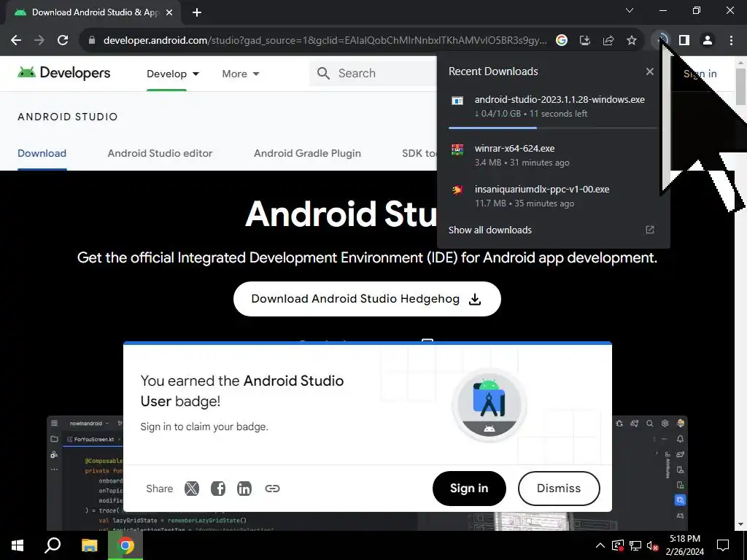This screenshot has width=747, height=560.
Task: Click the Google icon in address bar
Action: [x=562, y=41]
